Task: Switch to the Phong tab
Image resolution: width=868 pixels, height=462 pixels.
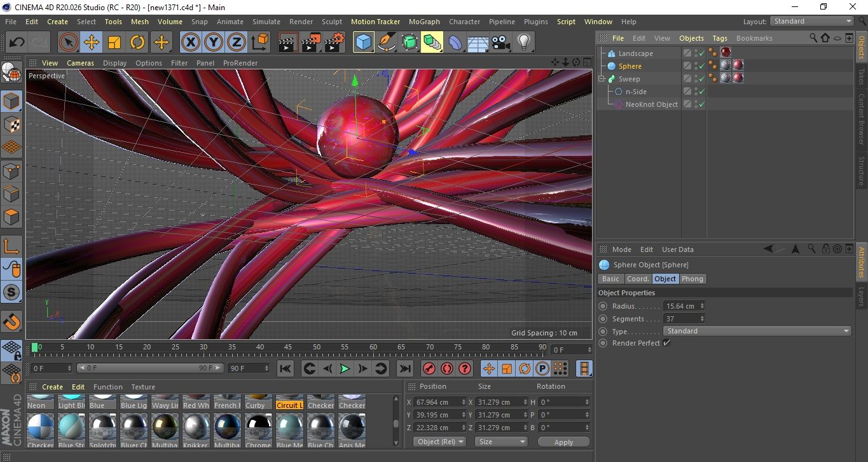Action: [x=692, y=279]
